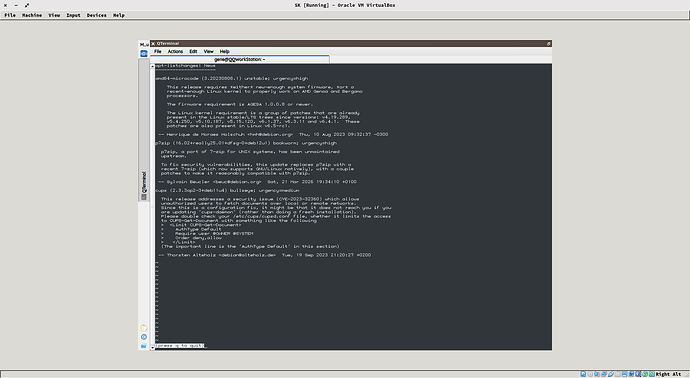Click terminal scrollbar down arrow
The height and width of the screenshot is (378, 690).
click(x=153, y=348)
